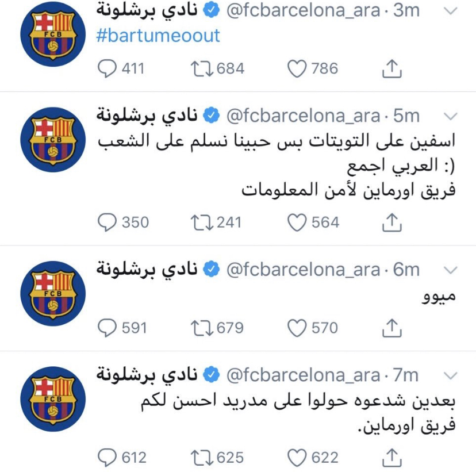Retweet the tweet showing 625 retweets
Image resolution: width=476 pixels, height=472 pixels.
coord(202,458)
